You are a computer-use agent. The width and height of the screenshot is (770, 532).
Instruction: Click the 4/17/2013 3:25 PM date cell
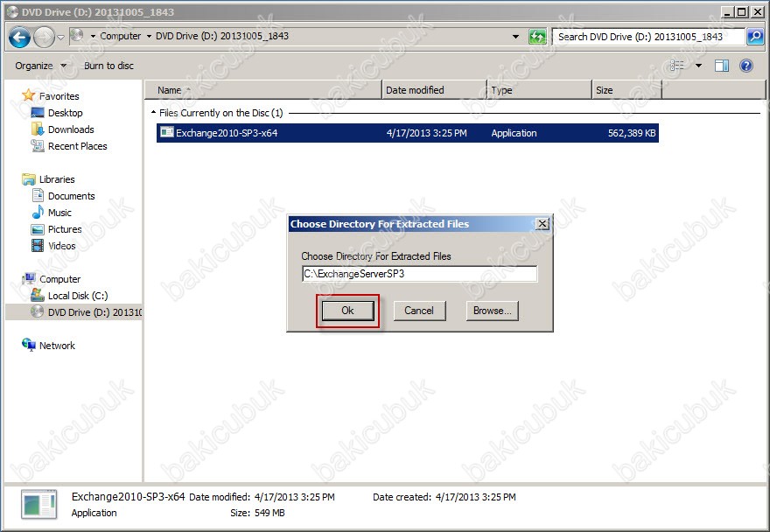tap(426, 133)
